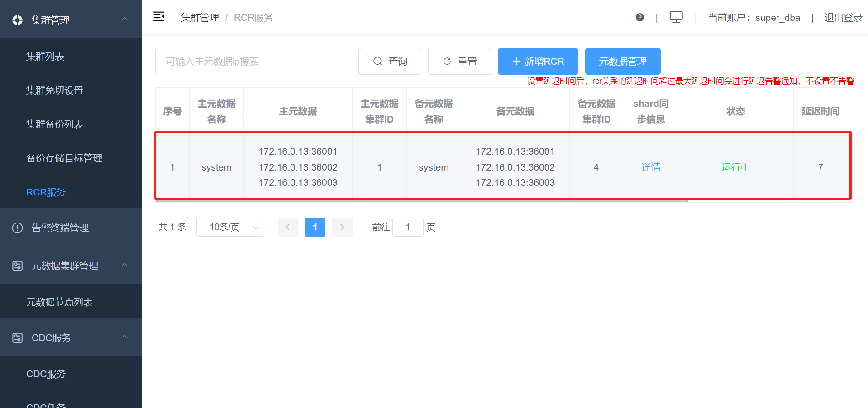Click 退出登录 to log out
868x408 pixels.
point(843,17)
